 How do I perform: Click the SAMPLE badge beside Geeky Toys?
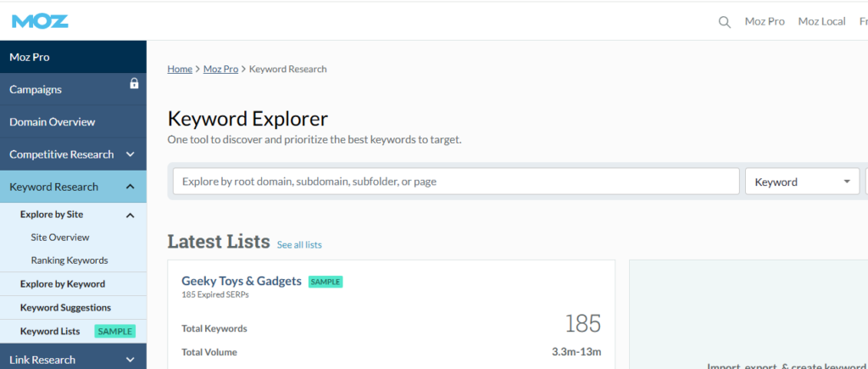[325, 282]
